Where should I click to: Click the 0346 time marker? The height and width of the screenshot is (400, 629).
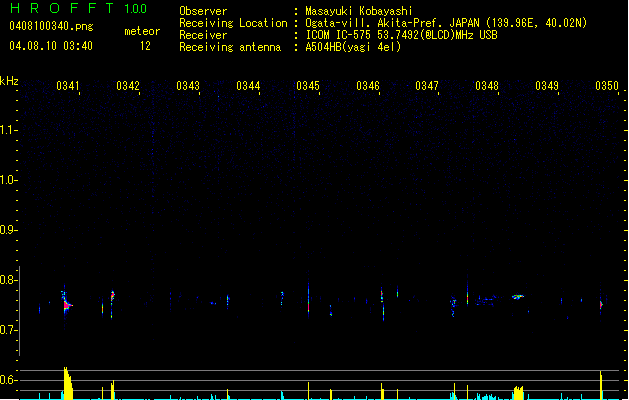[x=368, y=86]
